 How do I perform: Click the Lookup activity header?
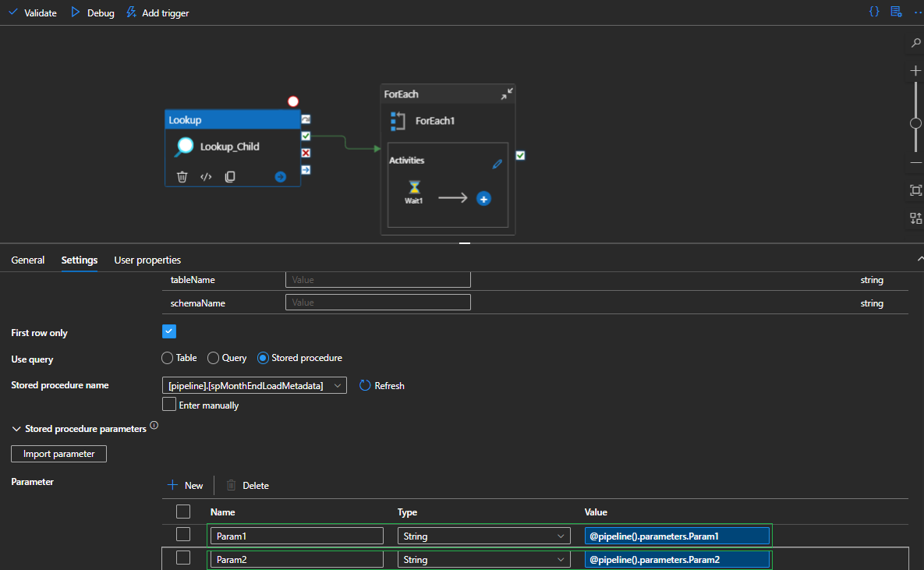click(x=233, y=119)
